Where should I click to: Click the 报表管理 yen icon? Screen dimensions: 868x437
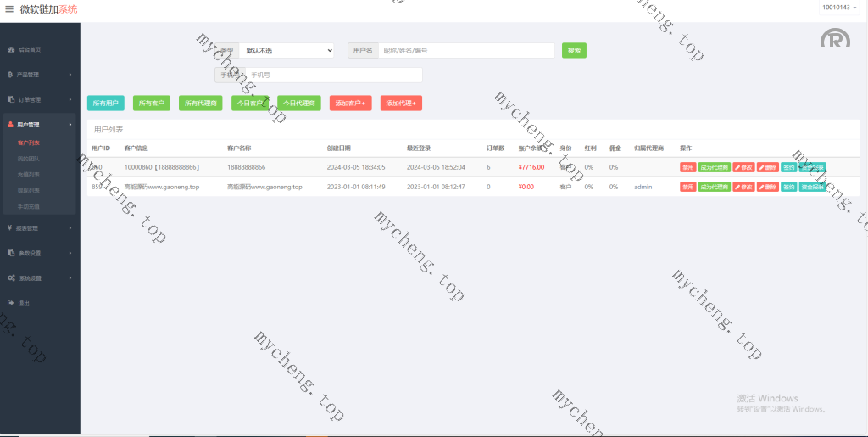click(9, 228)
